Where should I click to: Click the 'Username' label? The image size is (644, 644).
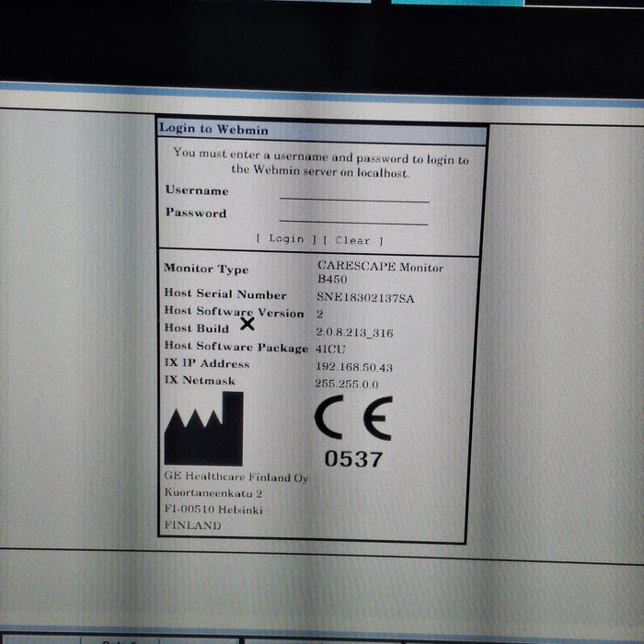click(197, 190)
